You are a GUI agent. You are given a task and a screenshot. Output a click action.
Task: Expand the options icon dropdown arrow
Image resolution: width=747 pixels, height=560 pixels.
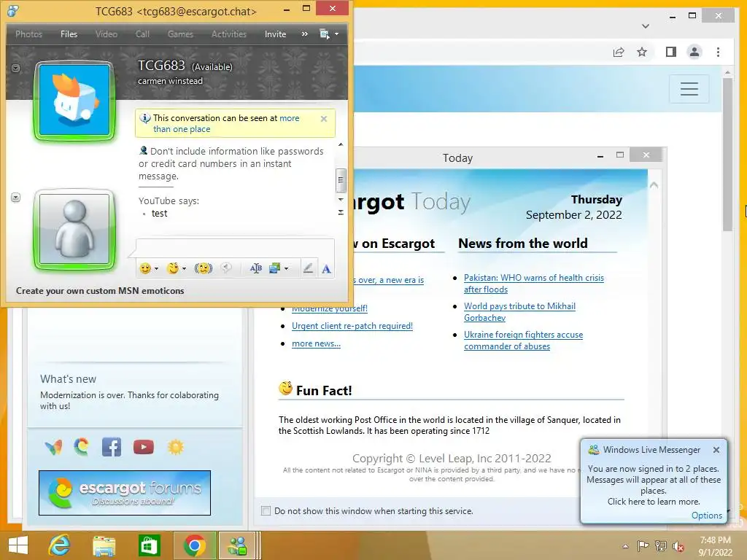point(337,34)
